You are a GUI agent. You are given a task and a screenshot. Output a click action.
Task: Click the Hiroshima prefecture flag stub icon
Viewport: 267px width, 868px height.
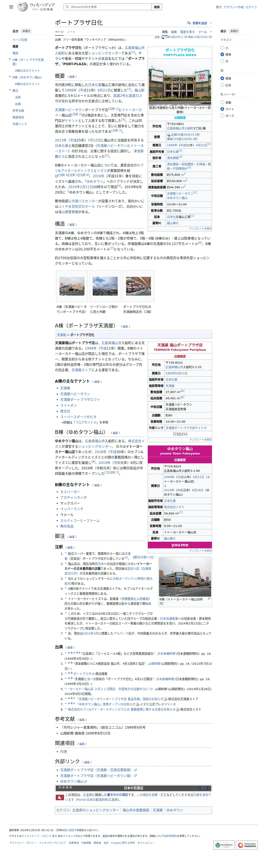tap(60, 797)
